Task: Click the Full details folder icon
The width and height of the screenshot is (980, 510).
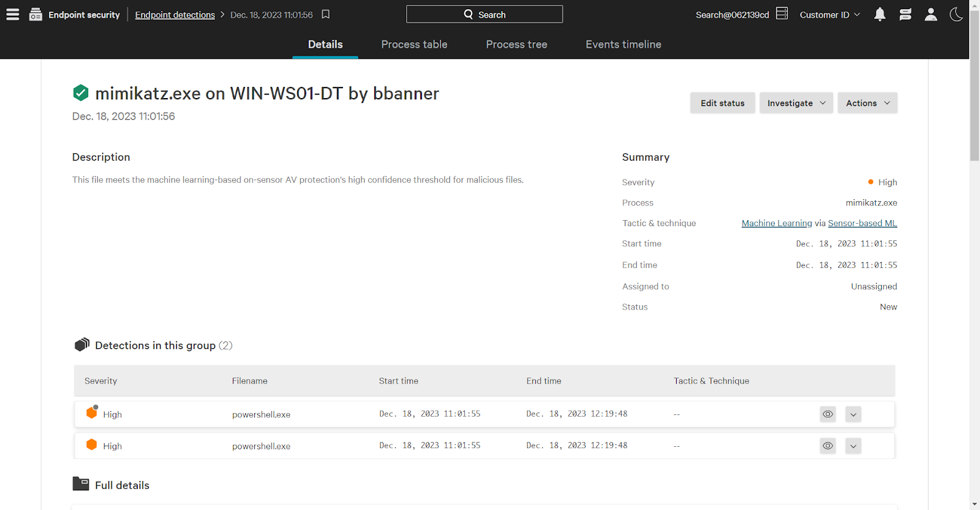Action: [x=81, y=484]
